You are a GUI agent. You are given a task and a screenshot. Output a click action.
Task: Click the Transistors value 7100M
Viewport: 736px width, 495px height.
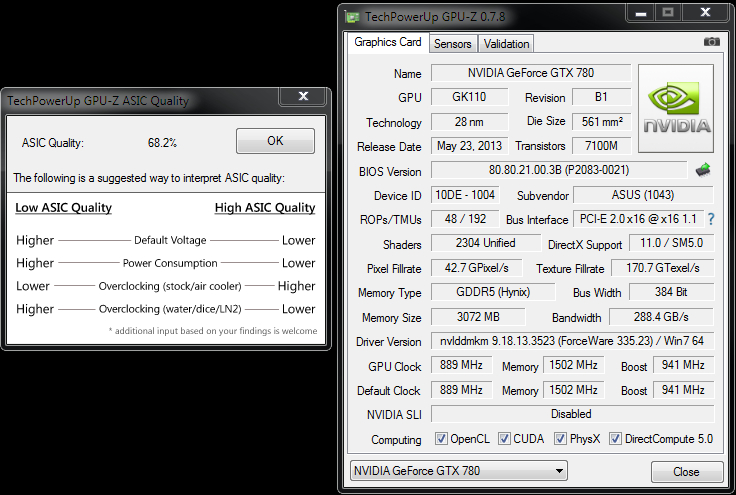point(601,146)
